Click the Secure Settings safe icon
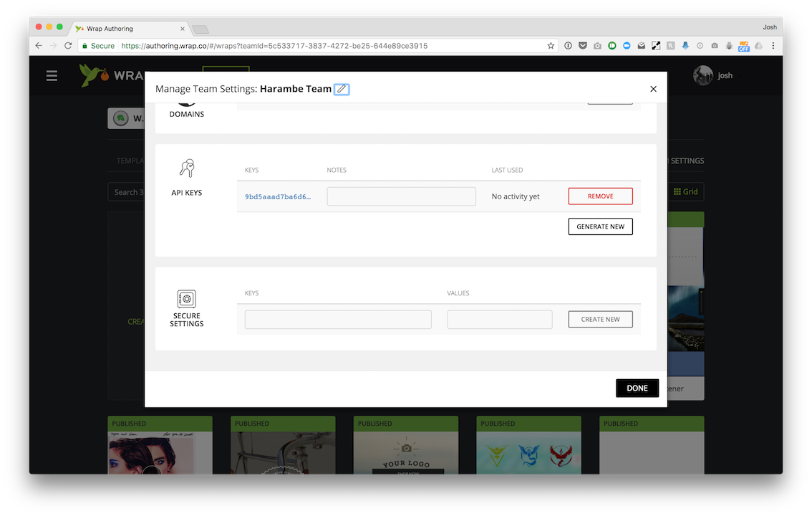This screenshot has width=812, height=516. 186,299
